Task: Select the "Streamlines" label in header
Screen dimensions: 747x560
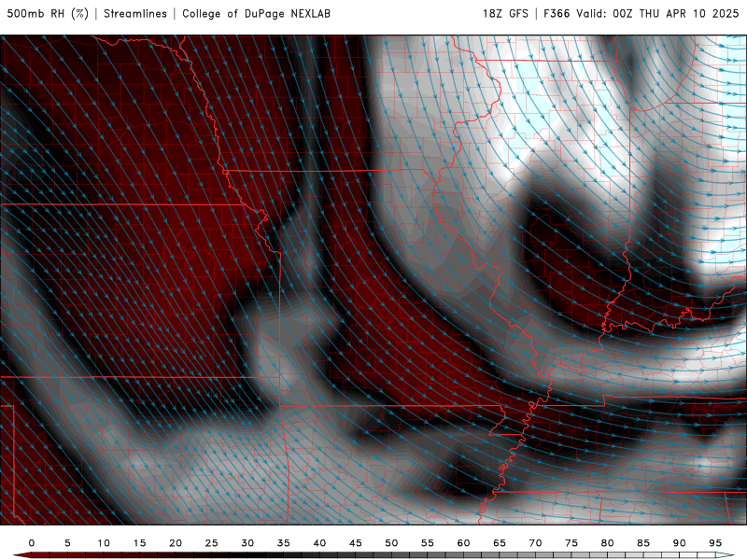Action: (x=135, y=13)
